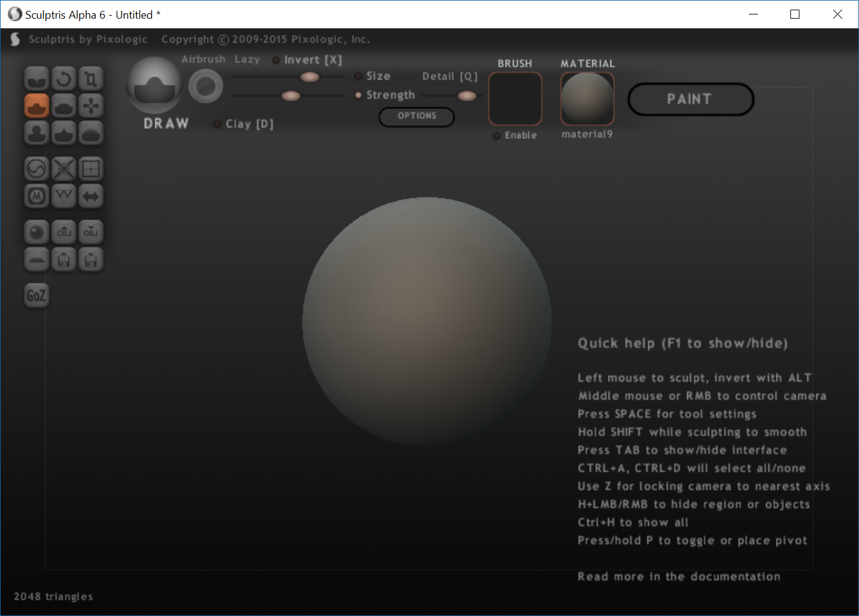The image size is (859, 616).
Task: Select the Reduce brush tool
Action: [x=37, y=169]
